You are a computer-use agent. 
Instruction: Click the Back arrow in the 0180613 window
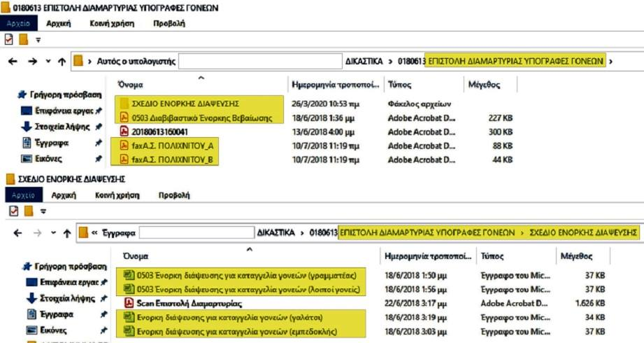tap(13, 62)
